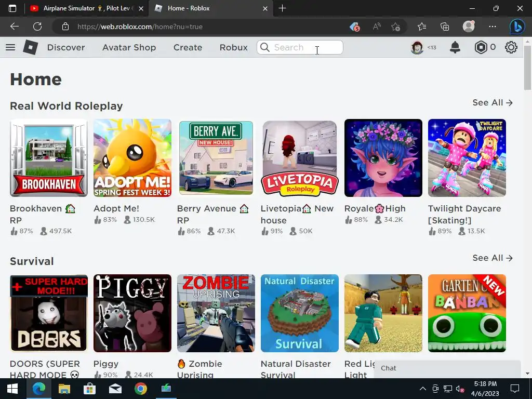The height and width of the screenshot is (399, 532).
Task: Open the Brookhaven game thumbnail
Action: tap(49, 158)
